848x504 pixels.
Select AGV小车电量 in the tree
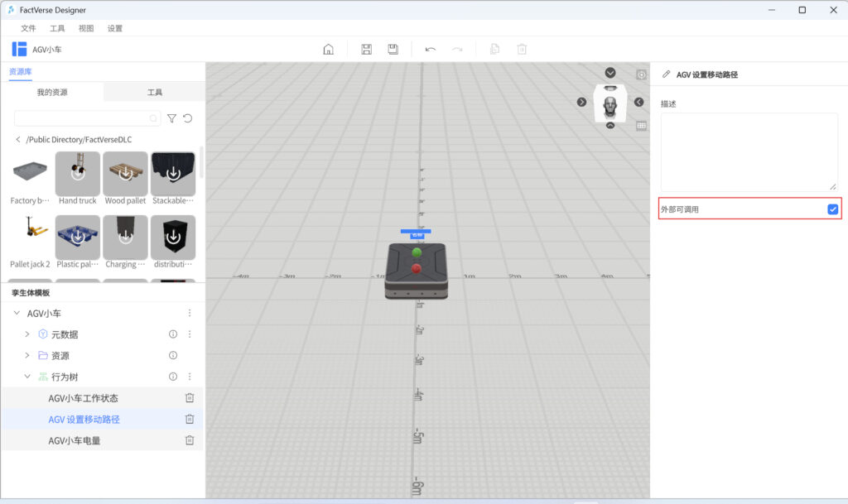click(75, 440)
